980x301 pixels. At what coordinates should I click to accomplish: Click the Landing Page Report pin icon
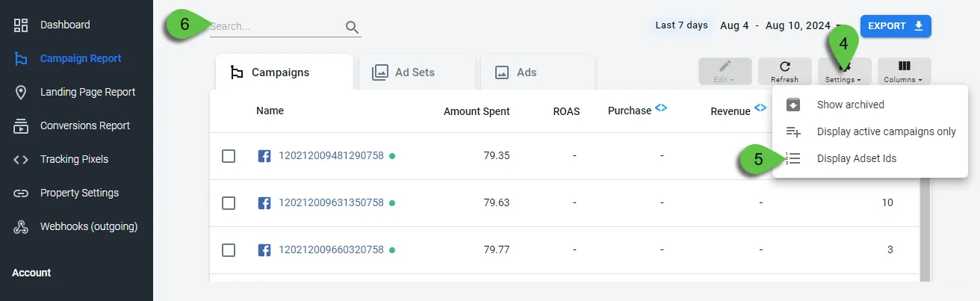21,93
